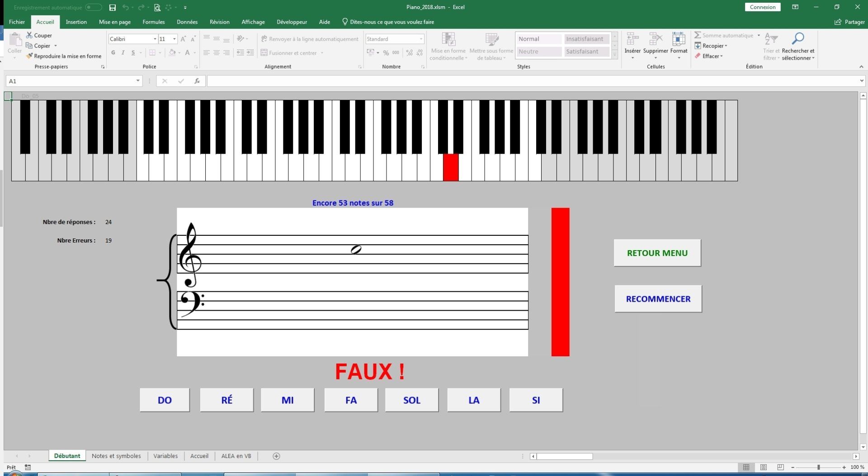Switch to page layout view icon

763,467
